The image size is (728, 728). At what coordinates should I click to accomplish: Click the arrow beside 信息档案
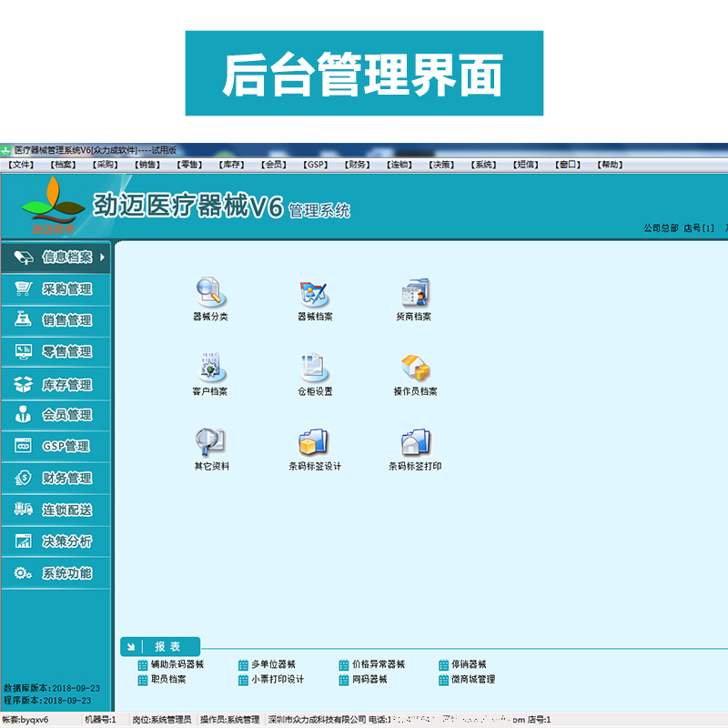click(x=102, y=257)
